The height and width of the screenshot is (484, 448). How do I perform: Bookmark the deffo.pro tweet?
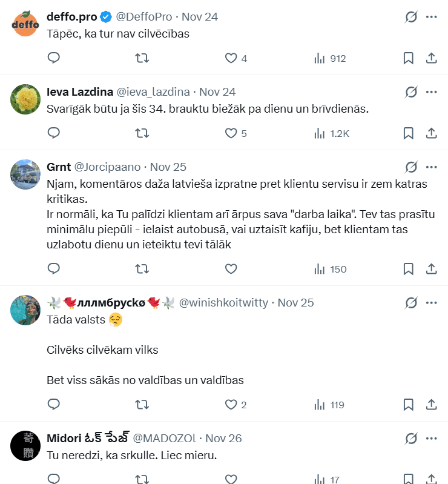point(409,58)
